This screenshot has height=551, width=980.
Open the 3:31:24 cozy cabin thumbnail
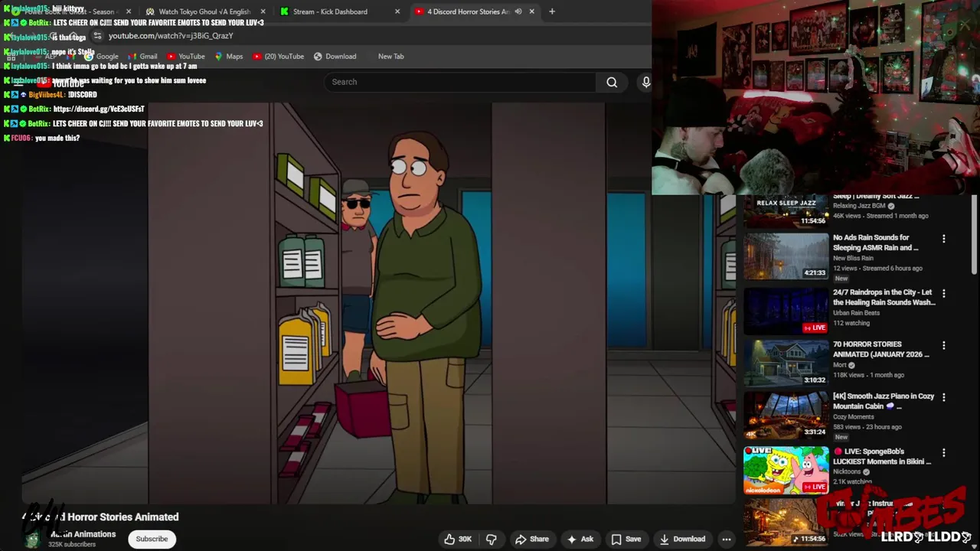point(786,415)
